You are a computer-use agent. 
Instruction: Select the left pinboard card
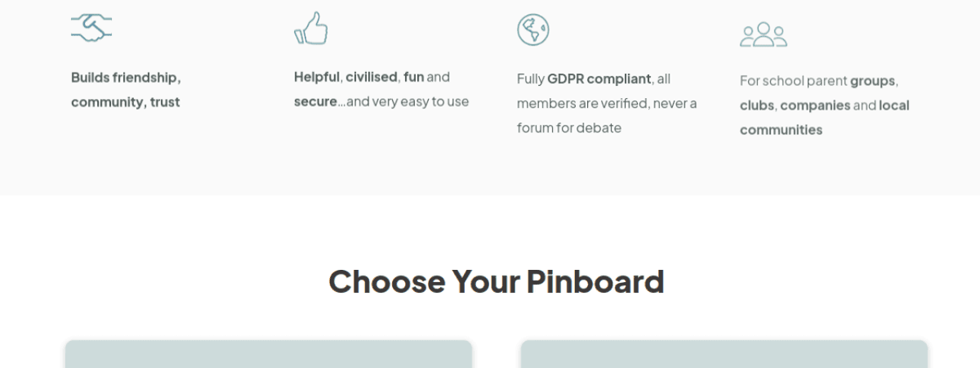coord(269,353)
